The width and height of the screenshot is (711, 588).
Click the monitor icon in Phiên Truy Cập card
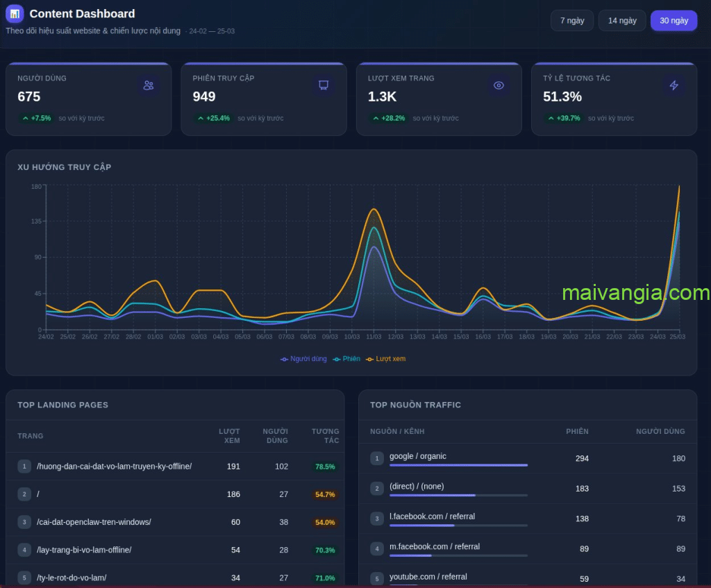[x=323, y=85]
